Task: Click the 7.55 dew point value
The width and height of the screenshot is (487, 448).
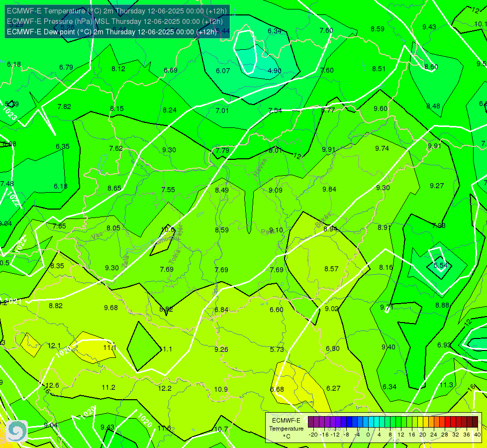Action: pos(168,190)
